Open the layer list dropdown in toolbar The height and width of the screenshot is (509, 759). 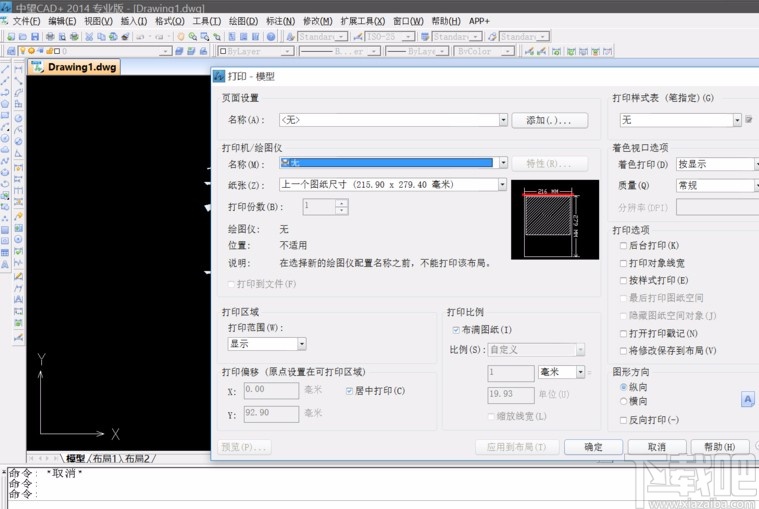166,51
